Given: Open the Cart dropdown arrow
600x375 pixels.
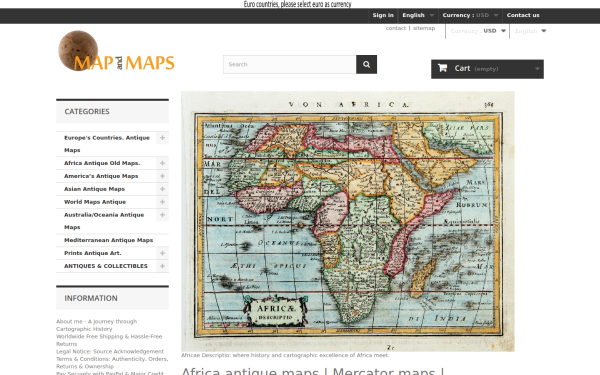Looking at the screenshot, I should point(537,69).
